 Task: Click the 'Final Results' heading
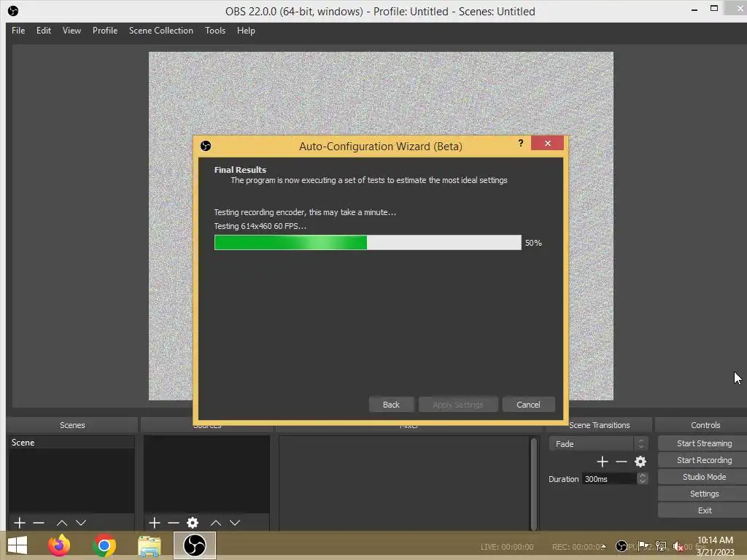(x=240, y=169)
